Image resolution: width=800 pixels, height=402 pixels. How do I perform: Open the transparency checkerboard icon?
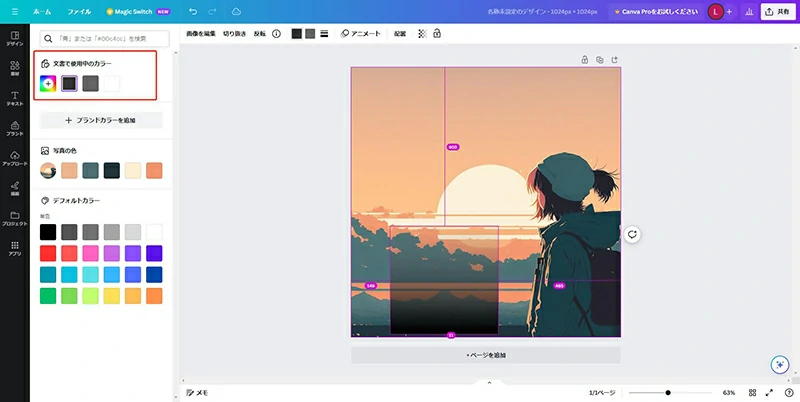click(422, 34)
